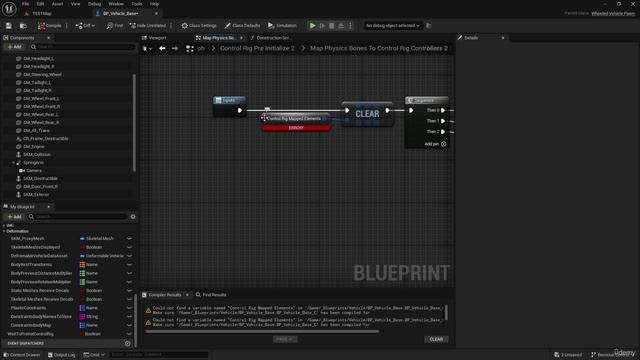Open the Diff dropdown
Viewport: 640px width, 360px height.
85,26
